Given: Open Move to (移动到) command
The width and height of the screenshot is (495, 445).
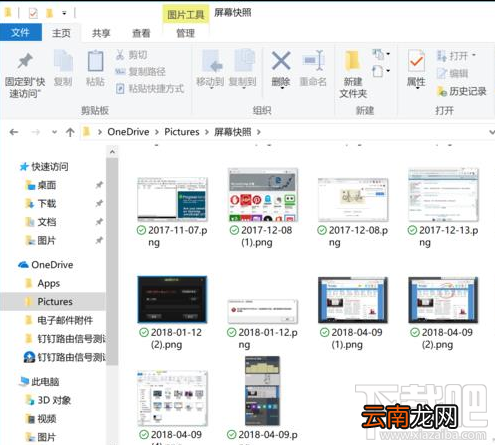Looking at the screenshot, I should tap(210, 69).
